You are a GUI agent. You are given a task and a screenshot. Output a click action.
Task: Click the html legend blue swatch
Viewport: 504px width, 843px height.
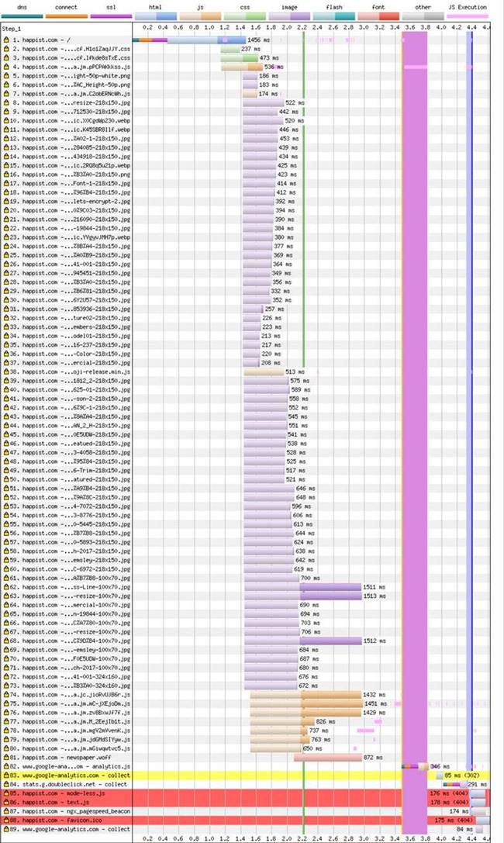click(156, 16)
